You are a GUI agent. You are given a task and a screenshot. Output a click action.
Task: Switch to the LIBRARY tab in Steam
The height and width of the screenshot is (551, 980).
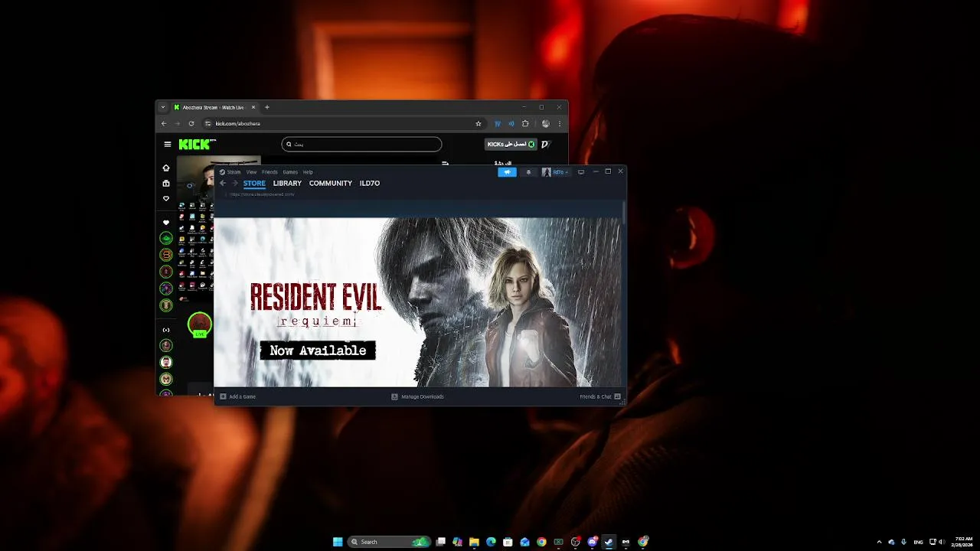click(287, 184)
